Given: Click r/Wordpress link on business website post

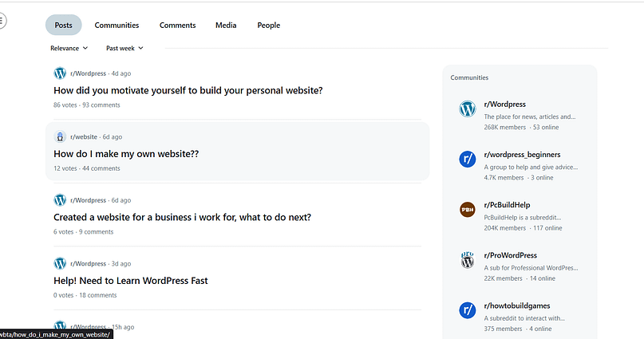Looking at the screenshot, I should (x=88, y=200).
